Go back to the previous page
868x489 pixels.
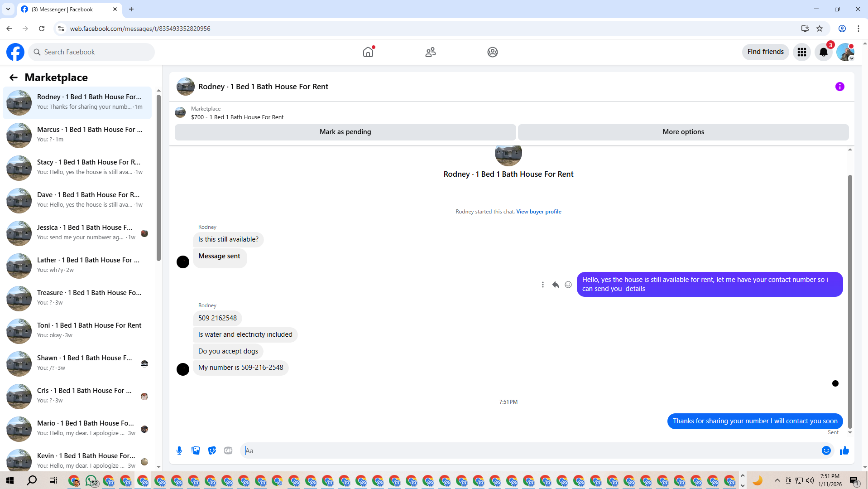point(9,29)
